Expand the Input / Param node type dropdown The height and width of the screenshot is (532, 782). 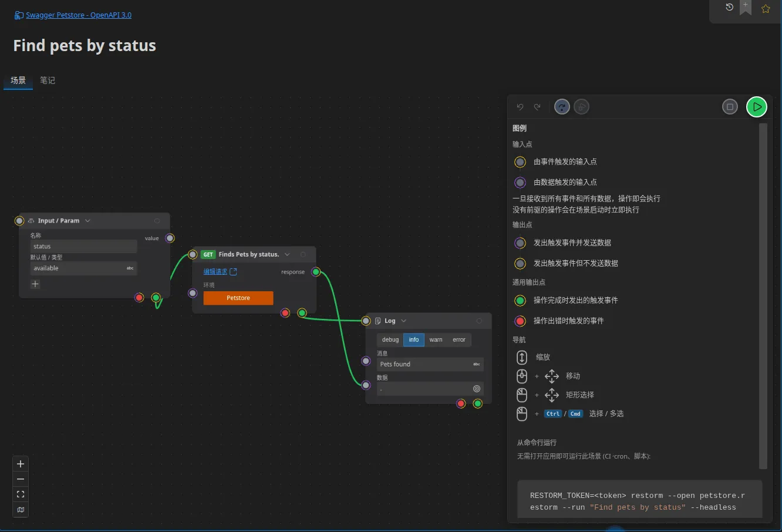point(87,221)
